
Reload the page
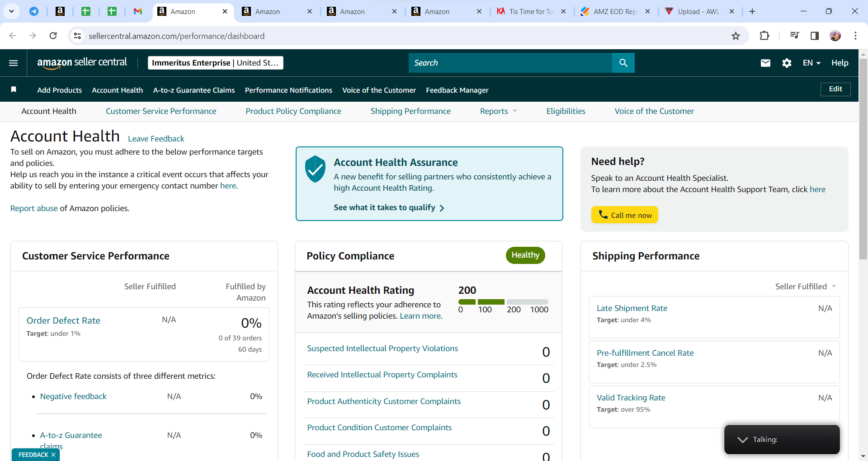[x=53, y=36]
